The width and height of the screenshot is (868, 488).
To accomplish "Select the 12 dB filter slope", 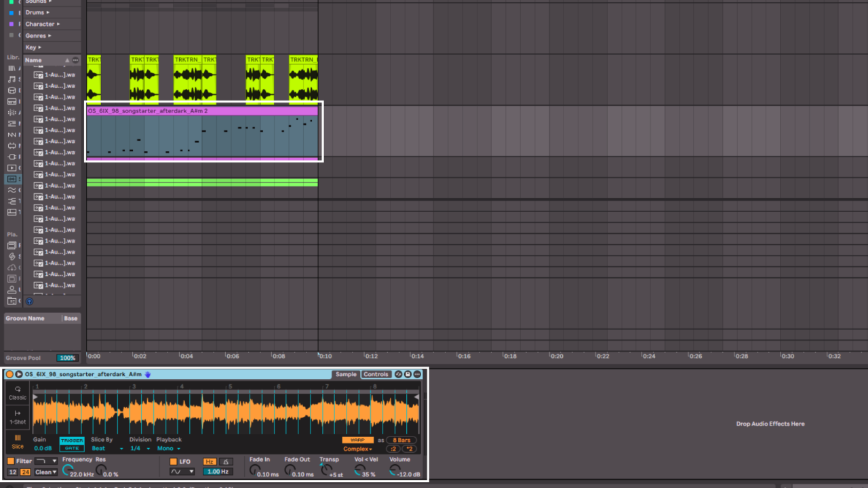I will [13, 472].
